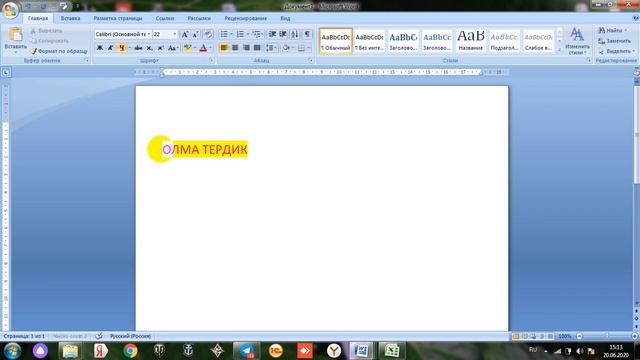
Task: Open Google Chrome from the taskbar
Action: coord(130,351)
